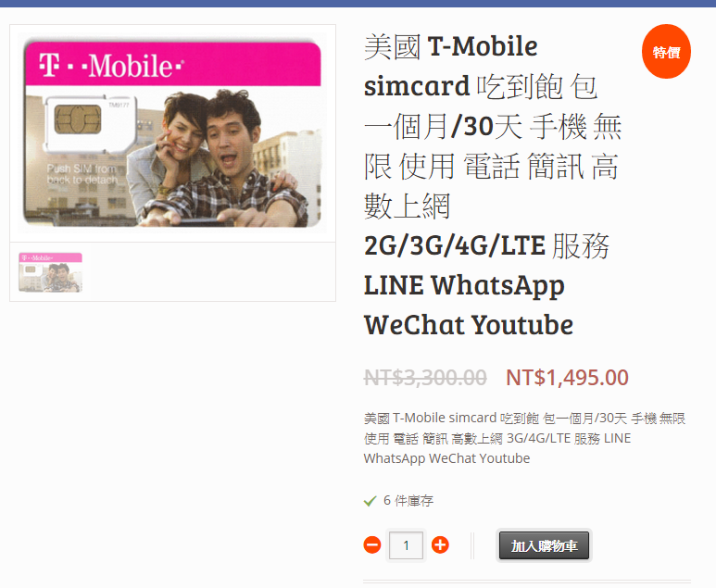Click the orange 特價 sale badge

(666, 52)
